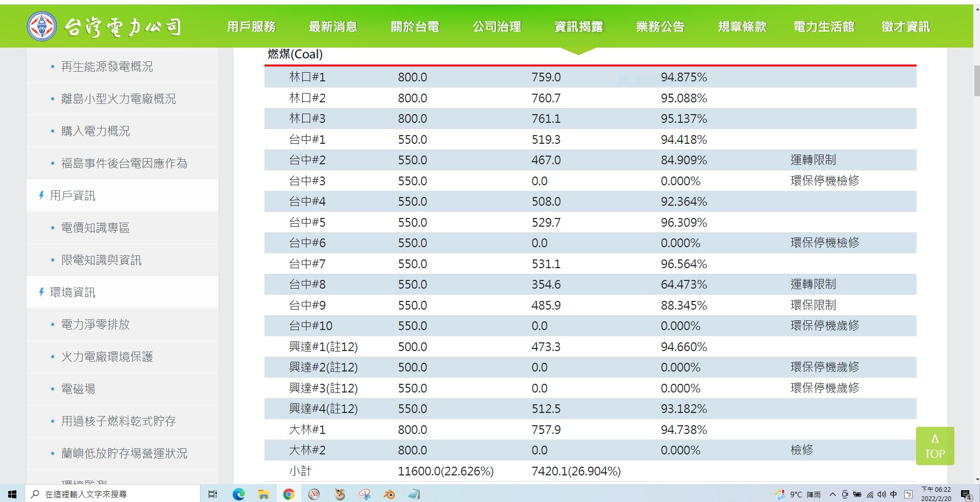
Task: Open the 公司治理 menu
Action: (497, 27)
